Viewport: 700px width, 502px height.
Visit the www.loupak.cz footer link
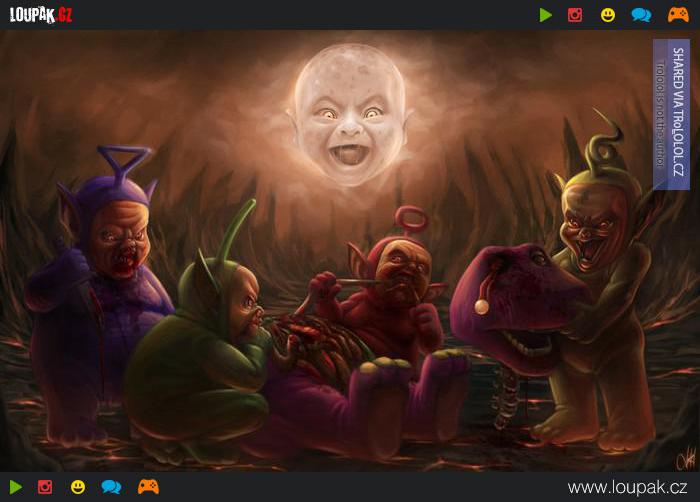pos(627,487)
